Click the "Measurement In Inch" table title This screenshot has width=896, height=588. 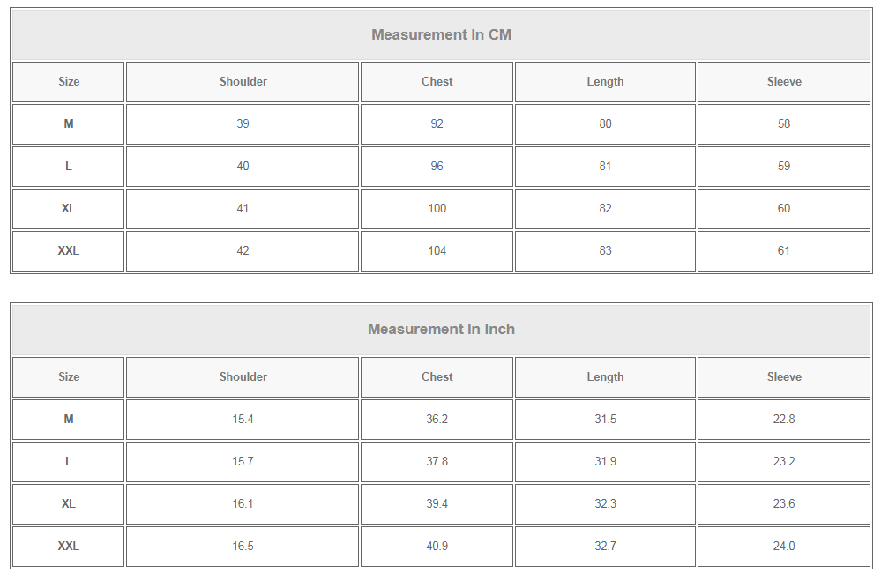441,329
